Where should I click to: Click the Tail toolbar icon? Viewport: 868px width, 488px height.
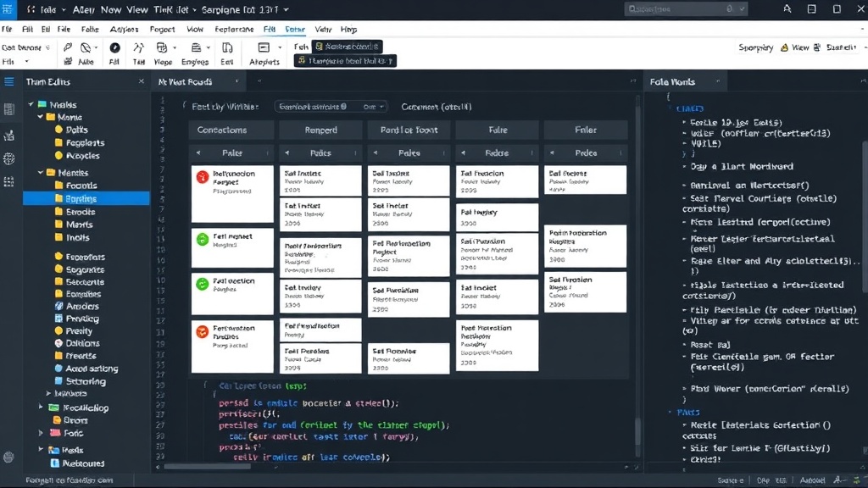pyautogui.click(x=138, y=48)
